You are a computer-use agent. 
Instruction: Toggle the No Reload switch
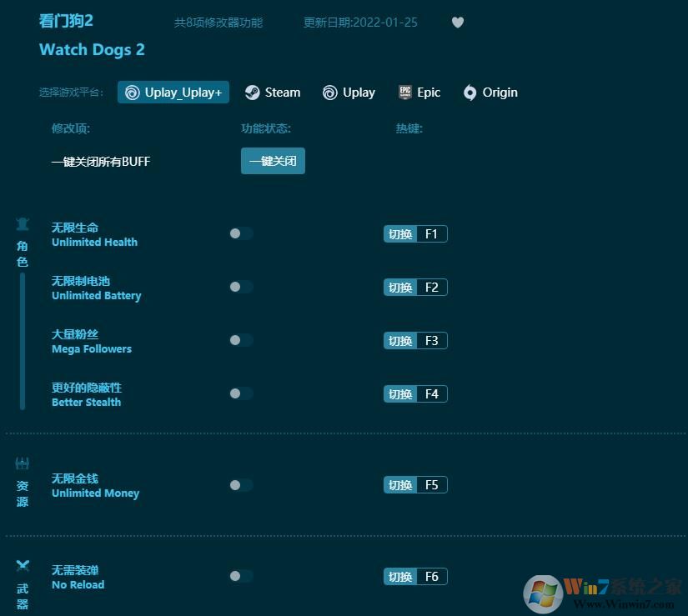pyautogui.click(x=240, y=576)
